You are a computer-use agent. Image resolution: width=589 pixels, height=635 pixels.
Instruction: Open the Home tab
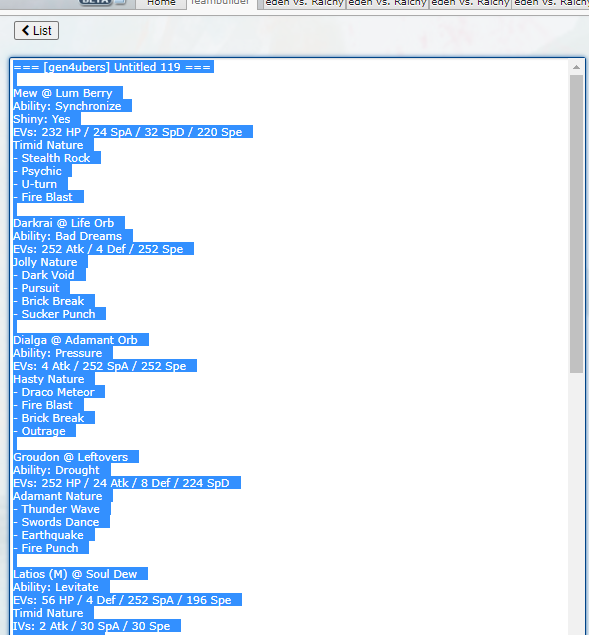[x=161, y=3]
